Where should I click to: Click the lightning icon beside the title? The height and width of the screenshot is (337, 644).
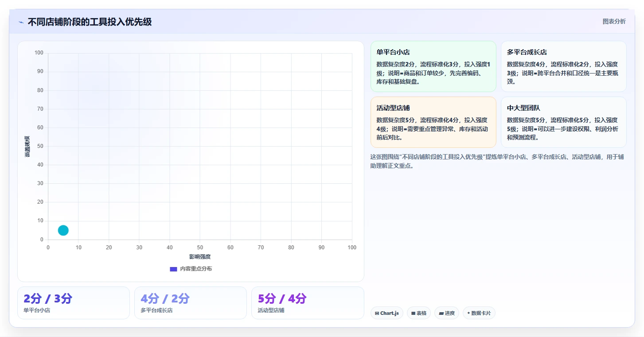[x=21, y=22]
